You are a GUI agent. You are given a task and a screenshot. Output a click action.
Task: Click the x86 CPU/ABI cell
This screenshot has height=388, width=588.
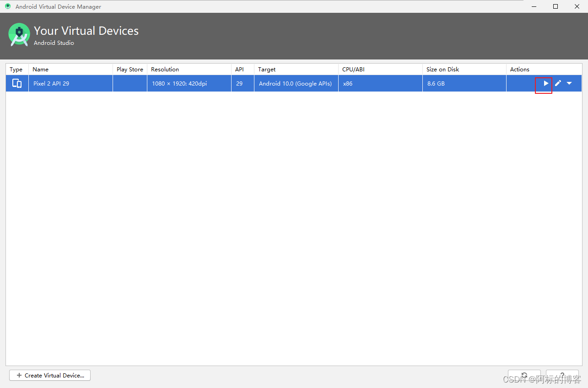(x=381, y=83)
